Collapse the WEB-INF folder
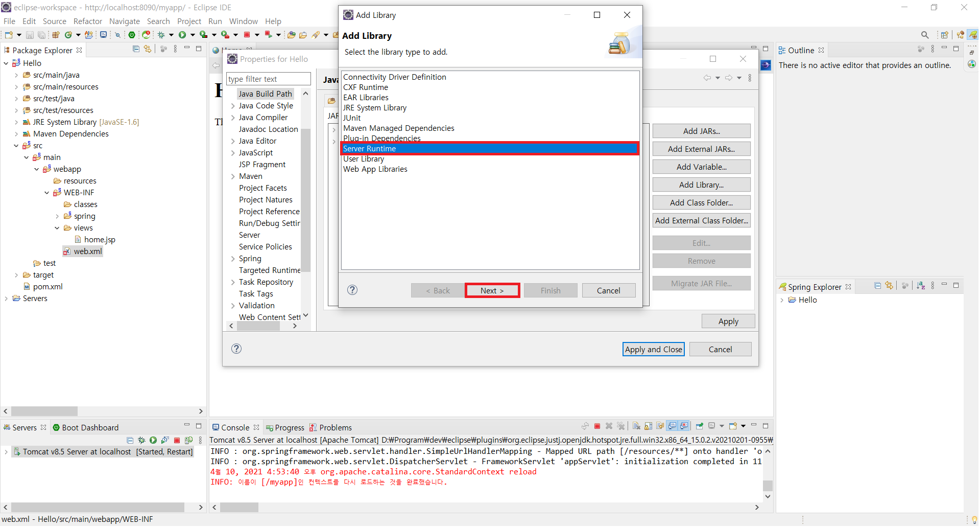The height and width of the screenshot is (527, 980). (x=47, y=193)
